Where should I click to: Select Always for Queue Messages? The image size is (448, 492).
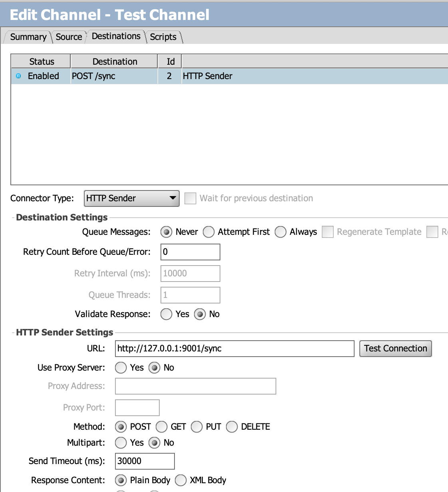click(281, 232)
